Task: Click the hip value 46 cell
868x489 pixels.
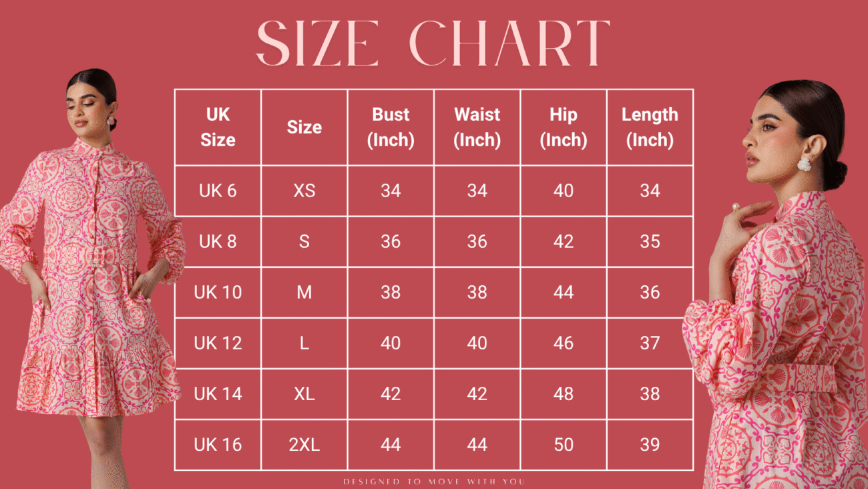Action: click(x=564, y=343)
